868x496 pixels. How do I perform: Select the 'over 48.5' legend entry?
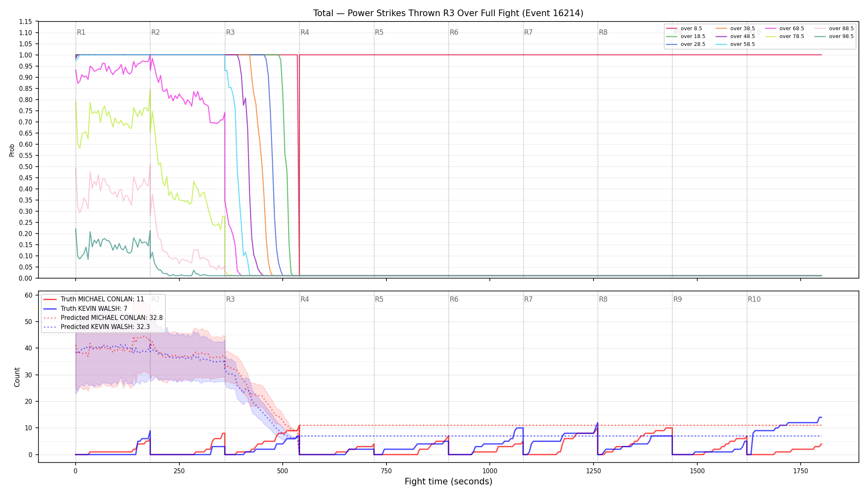(x=735, y=36)
